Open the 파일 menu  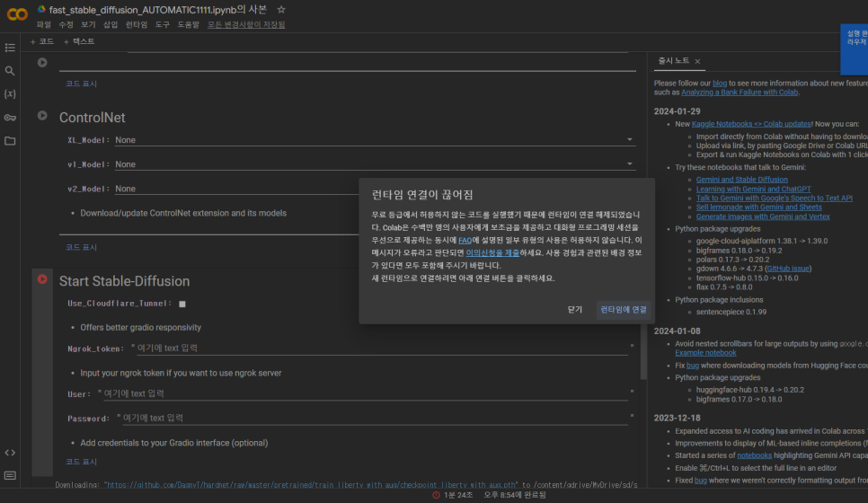(44, 24)
